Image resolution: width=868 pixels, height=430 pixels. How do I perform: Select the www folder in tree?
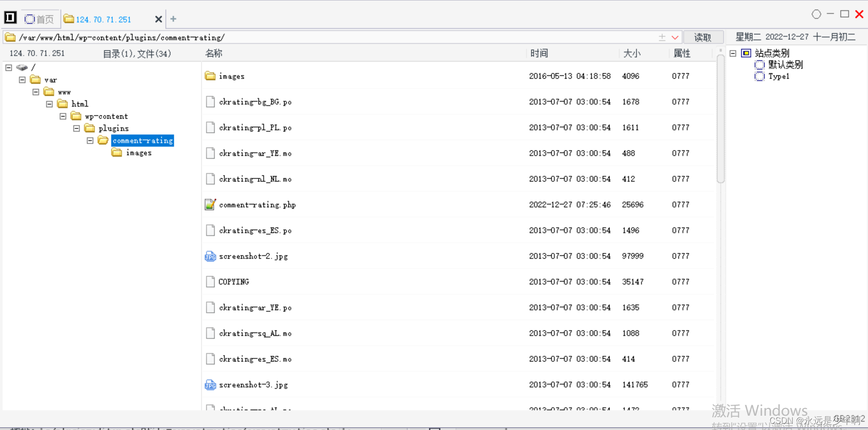64,92
